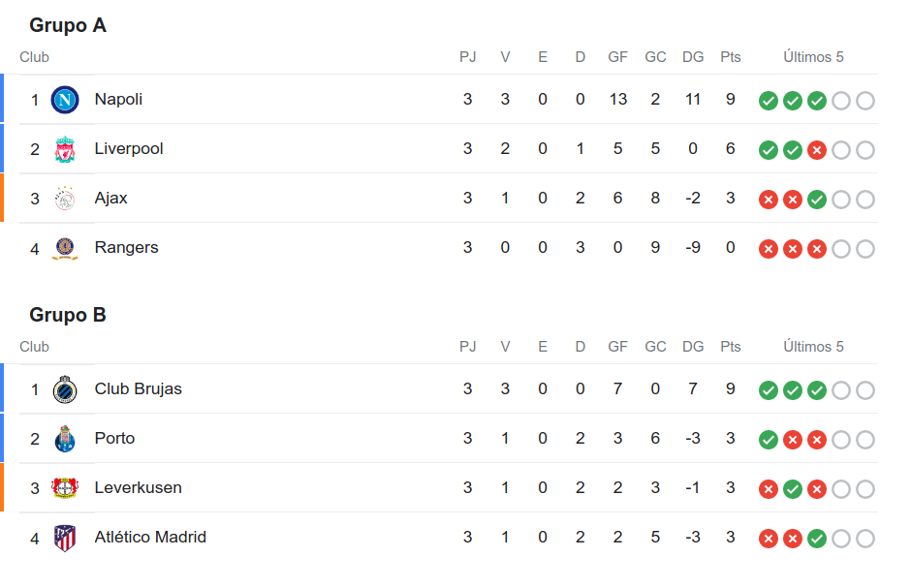Click the Porto club crest
Image resolution: width=911 pixels, height=588 pixels.
click(x=65, y=439)
